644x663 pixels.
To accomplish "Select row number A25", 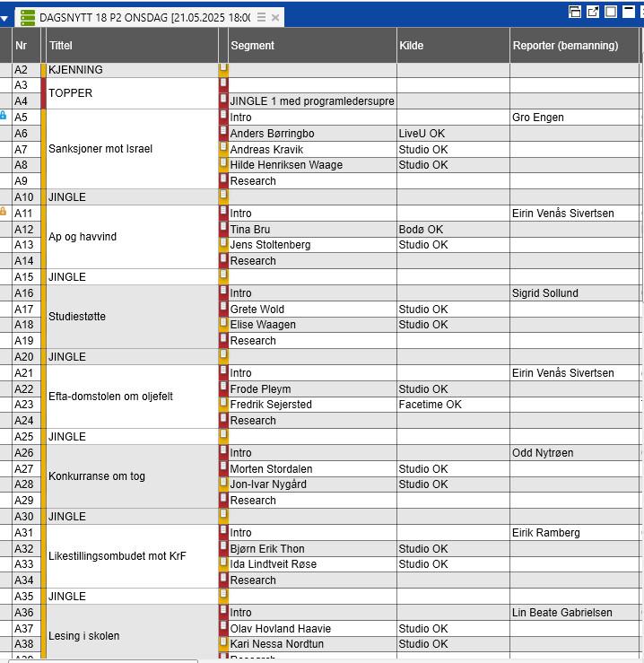I will click(26, 437).
